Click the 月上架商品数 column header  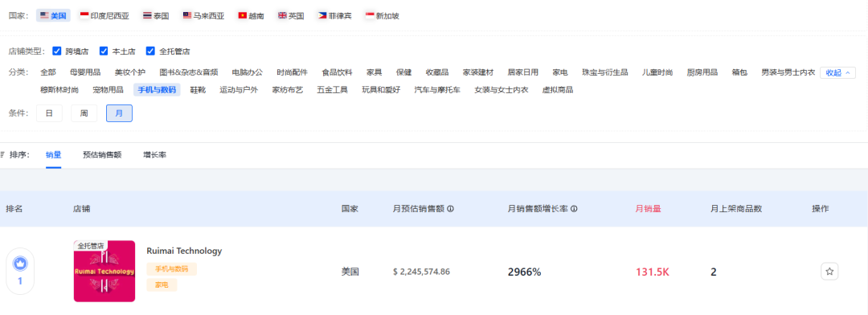pyautogui.click(x=736, y=209)
